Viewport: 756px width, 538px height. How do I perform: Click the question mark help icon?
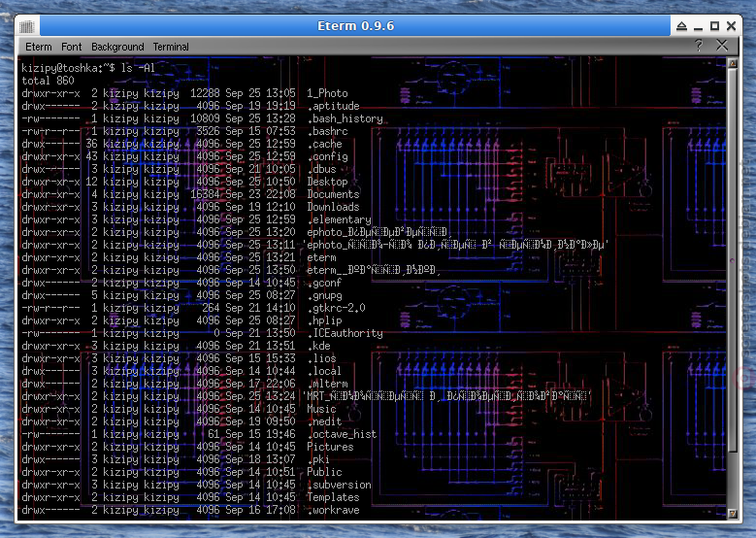coord(699,46)
